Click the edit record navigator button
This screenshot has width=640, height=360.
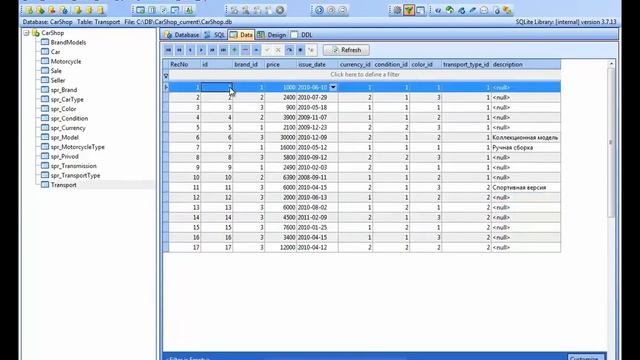click(x=256, y=50)
